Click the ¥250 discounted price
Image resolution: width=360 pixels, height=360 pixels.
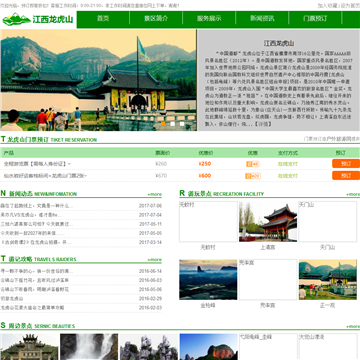pos(205,164)
